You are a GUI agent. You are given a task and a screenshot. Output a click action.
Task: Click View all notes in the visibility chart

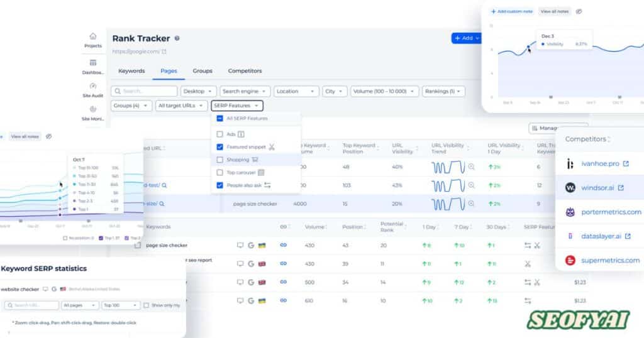(555, 11)
